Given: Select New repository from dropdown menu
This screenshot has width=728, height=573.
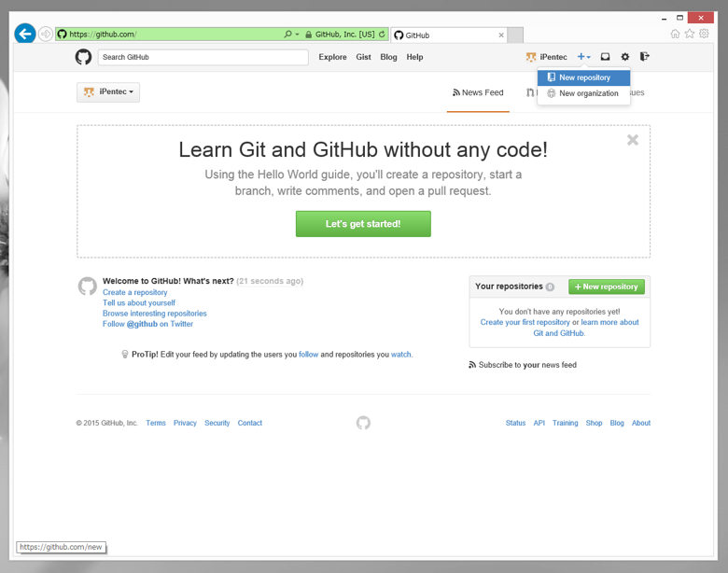Looking at the screenshot, I should [x=583, y=77].
